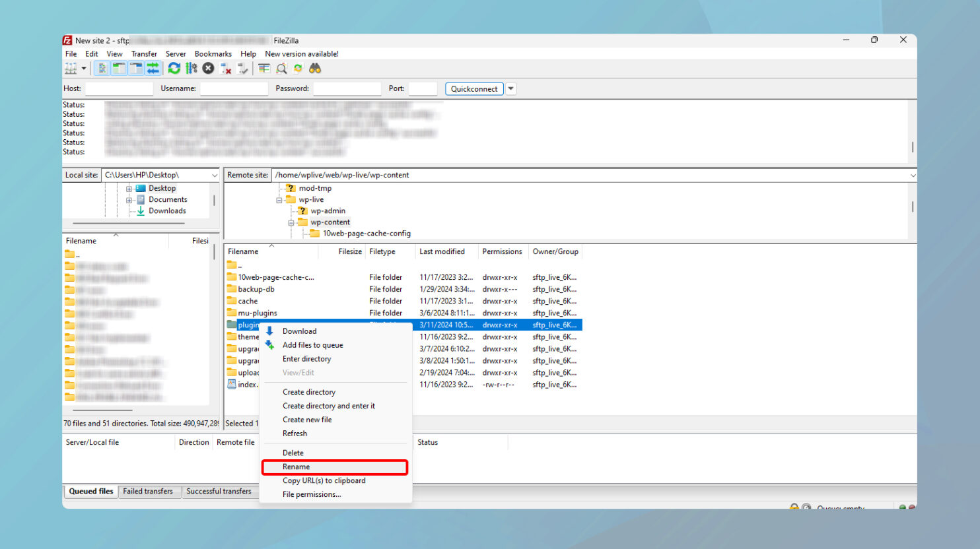Screen dimensions: 980x549
Task: Search for remote files with the binoculars icon
Action: pos(315,68)
